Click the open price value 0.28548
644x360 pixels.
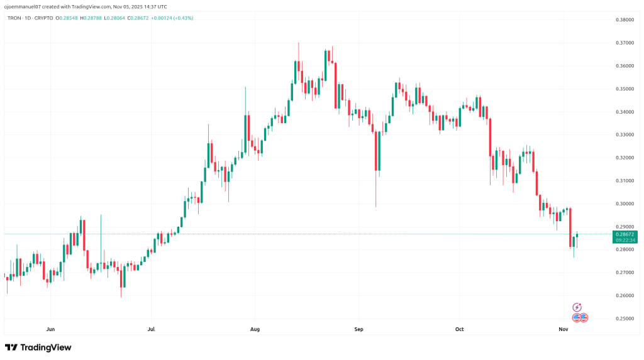coord(67,18)
